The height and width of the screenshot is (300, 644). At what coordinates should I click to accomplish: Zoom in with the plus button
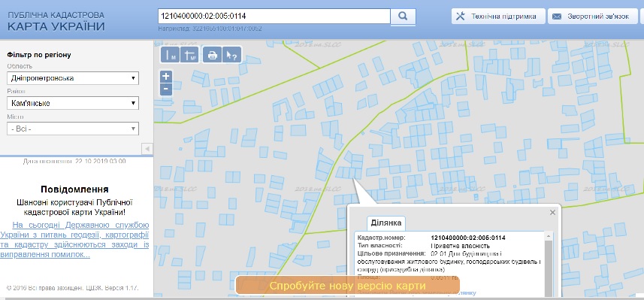[166, 76]
